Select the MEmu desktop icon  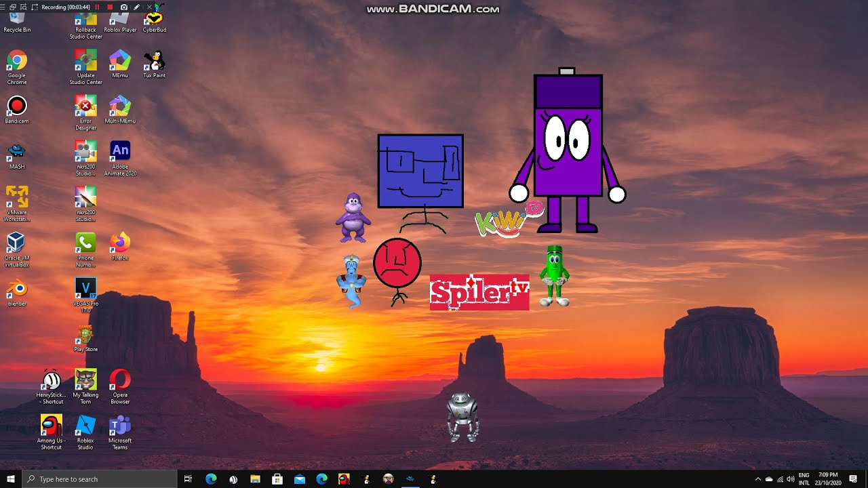point(120,65)
